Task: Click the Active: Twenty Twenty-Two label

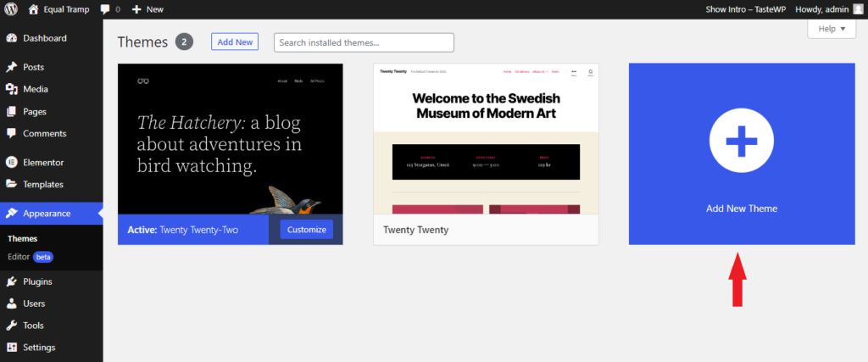Action: pos(183,230)
